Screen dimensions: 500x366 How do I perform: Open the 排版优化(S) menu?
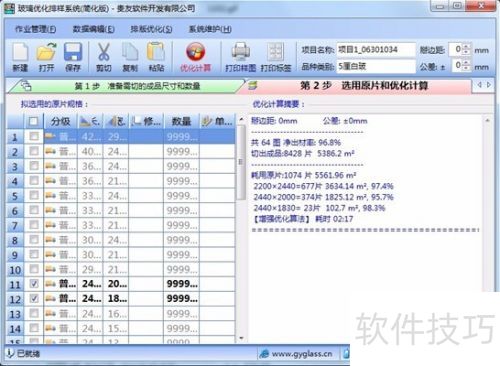pos(151,29)
